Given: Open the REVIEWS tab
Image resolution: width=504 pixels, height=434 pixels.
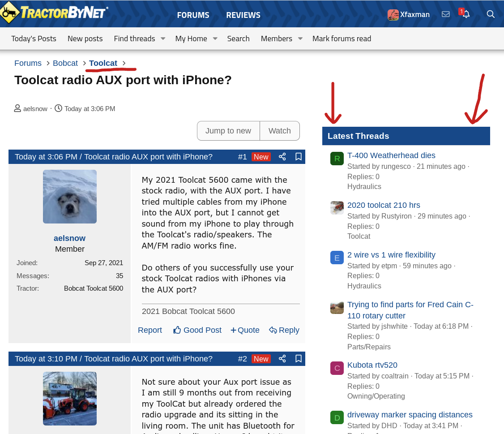Looking at the screenshot, I should point(243,15).
